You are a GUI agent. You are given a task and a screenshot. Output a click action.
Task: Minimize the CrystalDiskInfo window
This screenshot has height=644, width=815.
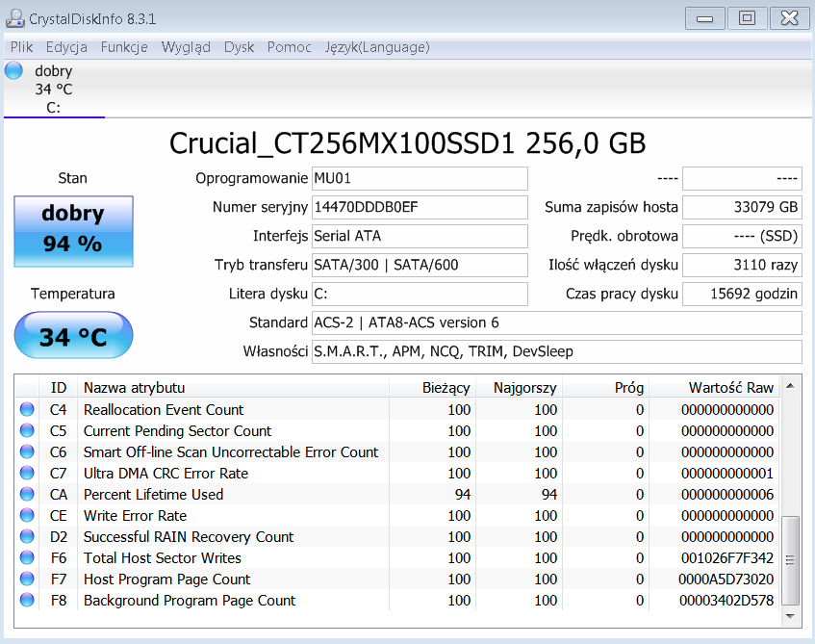tap(704, 18)
